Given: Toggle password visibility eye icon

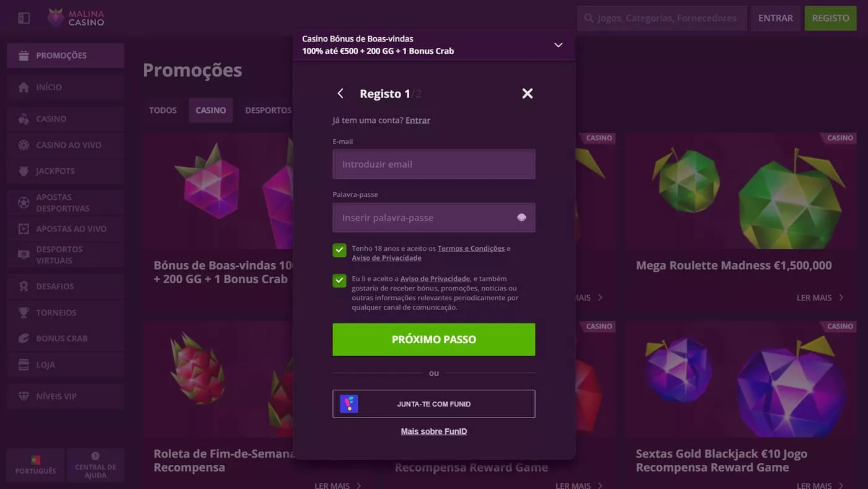Looking at the screenshot, I should (x=521, y=218).
